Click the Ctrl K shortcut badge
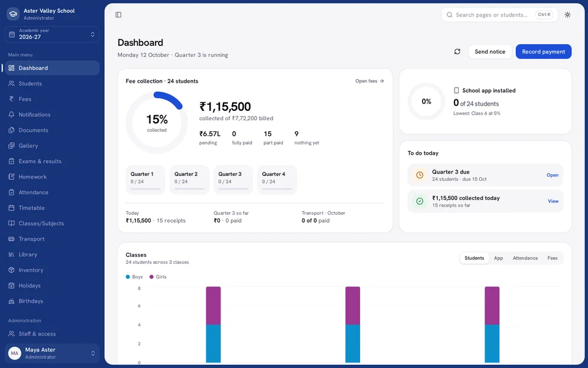This screenshot has height=368, width=588. pos(544,15)
